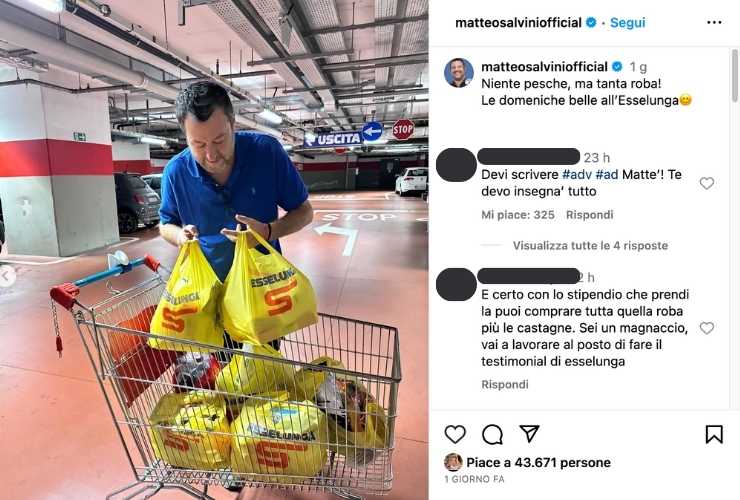Screen dimensions: 740x500
Task: Go to the previous photo with the left arrow
Action: [x=7, y=277]
